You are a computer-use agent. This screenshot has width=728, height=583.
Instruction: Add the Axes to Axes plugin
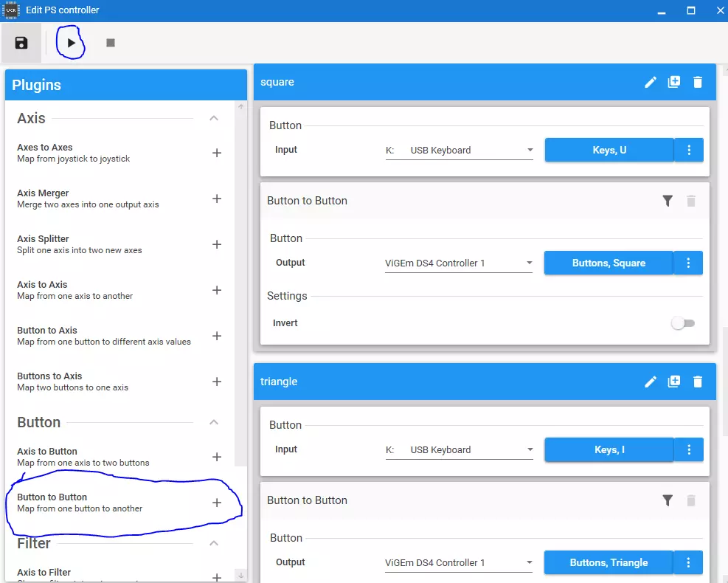(216, 153)
